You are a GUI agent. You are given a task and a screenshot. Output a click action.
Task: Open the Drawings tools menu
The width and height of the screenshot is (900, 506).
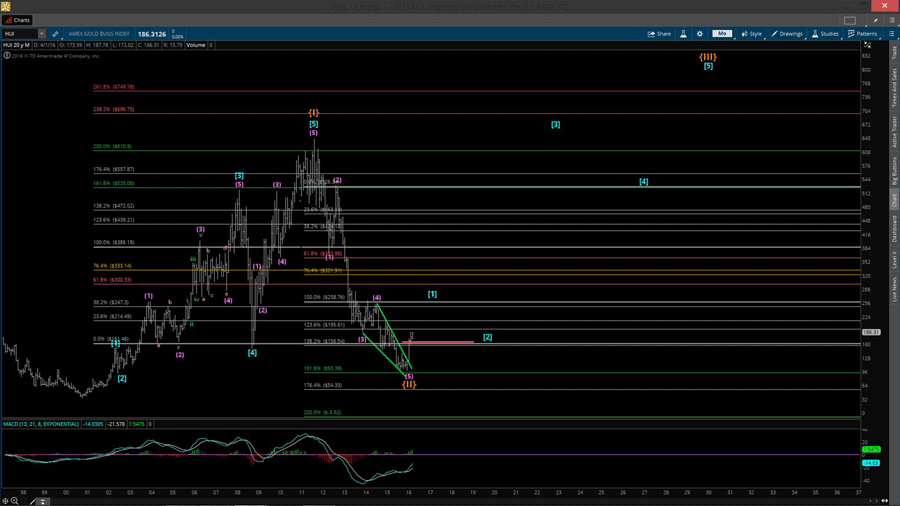[x=788, y=34]
